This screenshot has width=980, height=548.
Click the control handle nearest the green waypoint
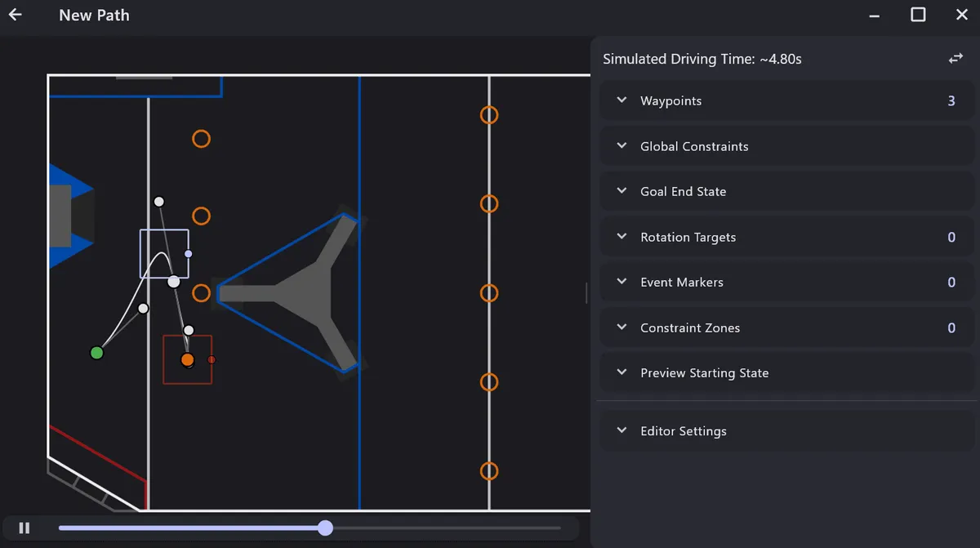coord(144,309)
